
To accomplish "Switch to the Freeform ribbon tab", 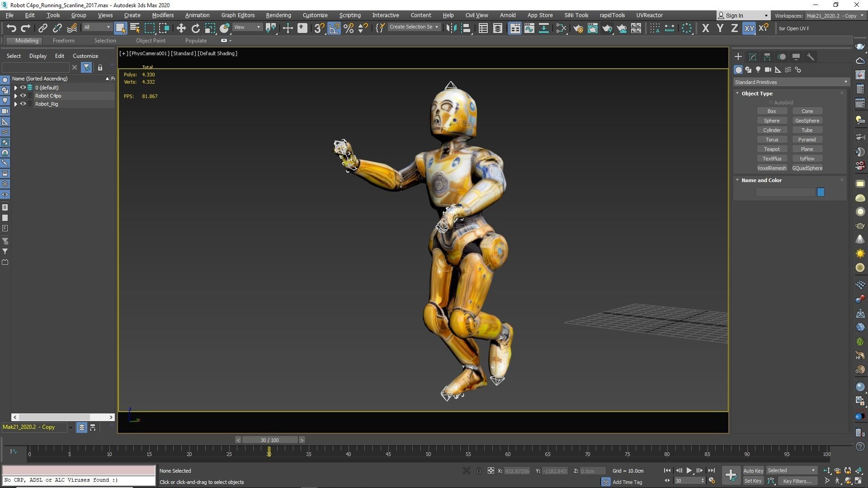I will [x=63, y=41].
